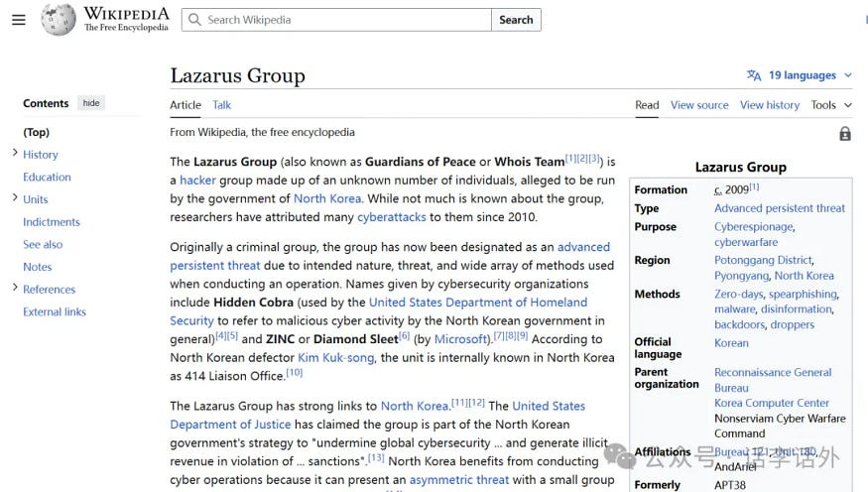Image resolution: width=868 pixels, height=492 pixels.
Task: Go to References section in contents
Action: tap(49, 290)
